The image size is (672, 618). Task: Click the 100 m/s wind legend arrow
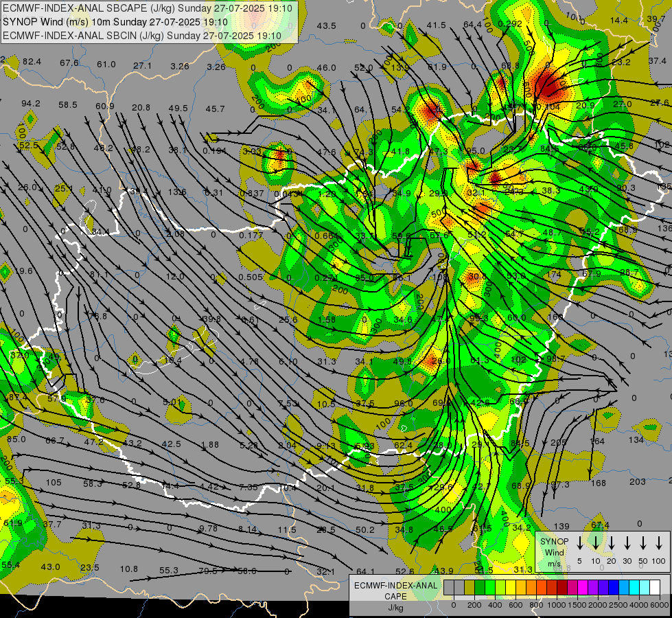[x=659, y=543]
